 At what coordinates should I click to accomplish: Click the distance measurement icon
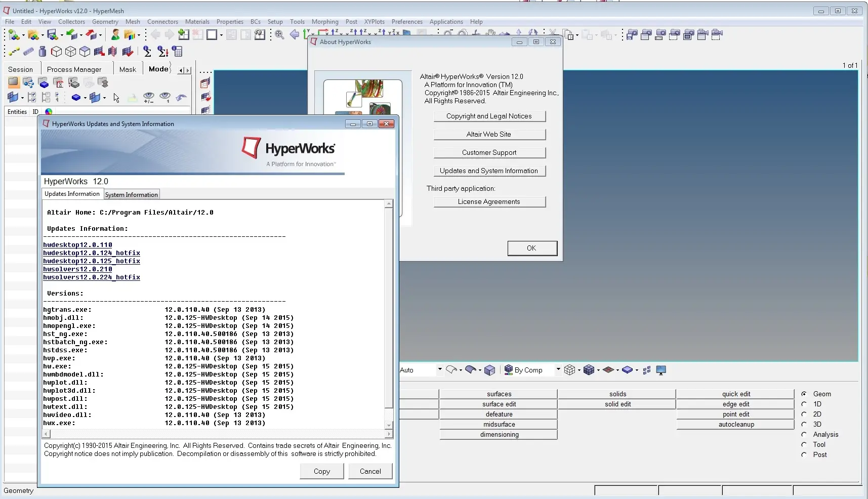[x=14, y=52]
